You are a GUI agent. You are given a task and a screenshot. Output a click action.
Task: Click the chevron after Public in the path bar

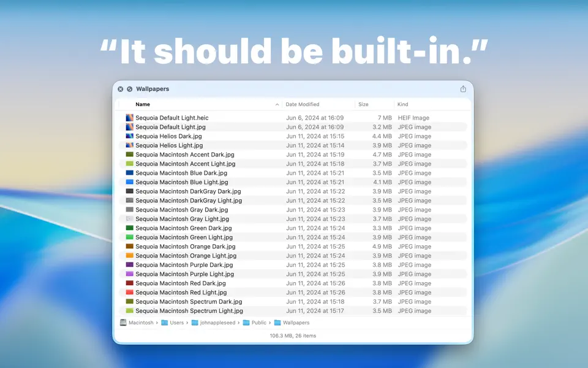269,323
